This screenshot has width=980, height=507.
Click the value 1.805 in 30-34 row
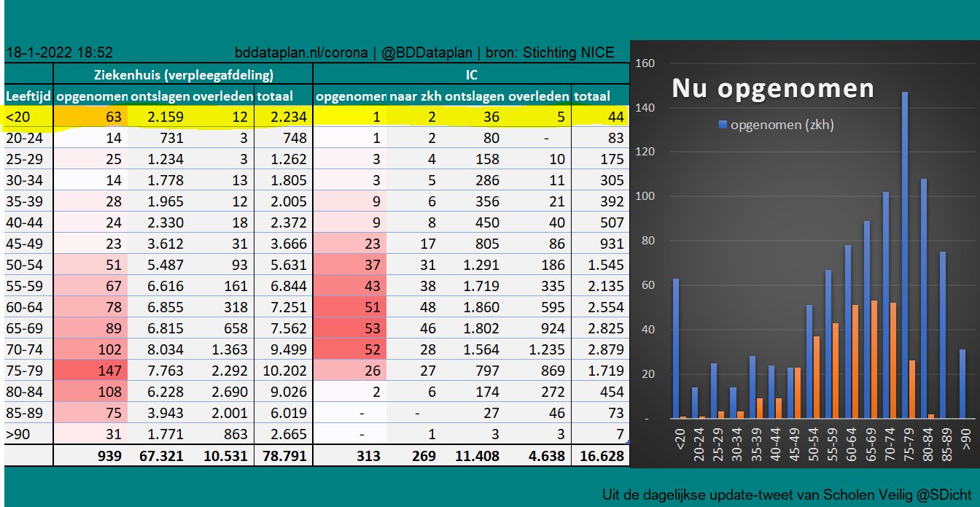coord(290,180)
